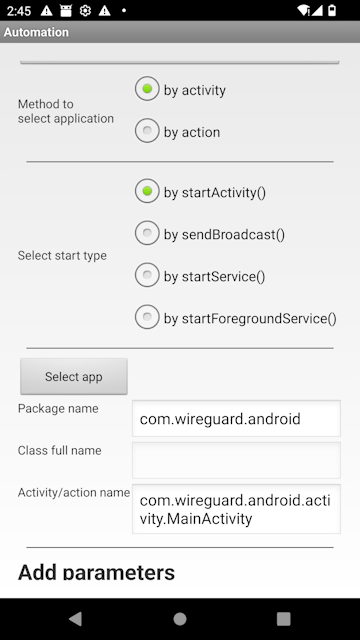Choose the "by action" radio option

tap(178, 132)
